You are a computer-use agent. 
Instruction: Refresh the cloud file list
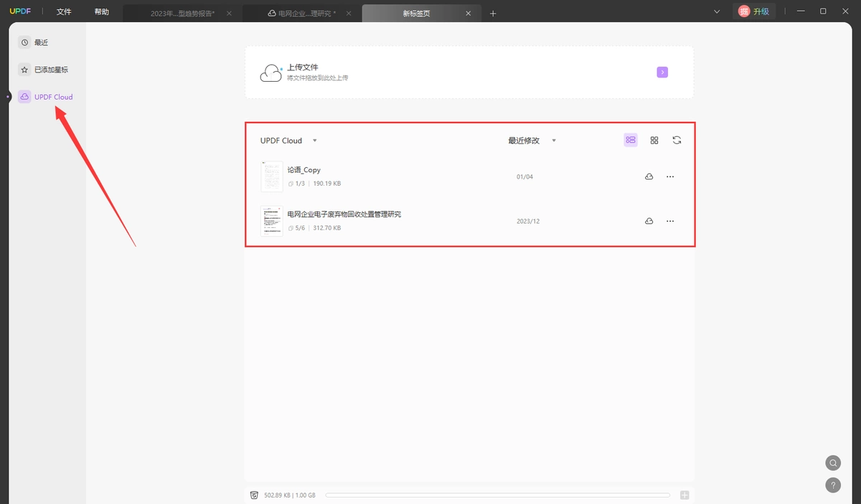pyautogui.click(x=677, y=141)
